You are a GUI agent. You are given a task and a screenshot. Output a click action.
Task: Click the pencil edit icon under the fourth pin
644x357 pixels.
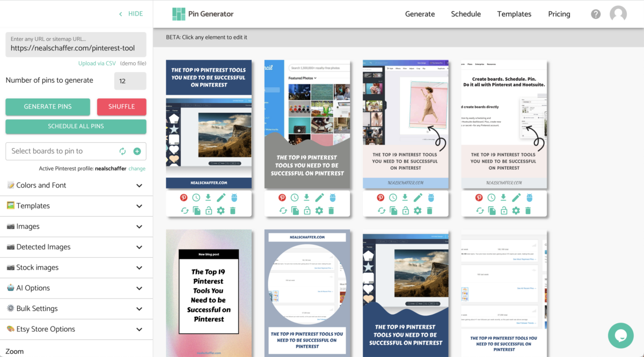tap(516, 198)
